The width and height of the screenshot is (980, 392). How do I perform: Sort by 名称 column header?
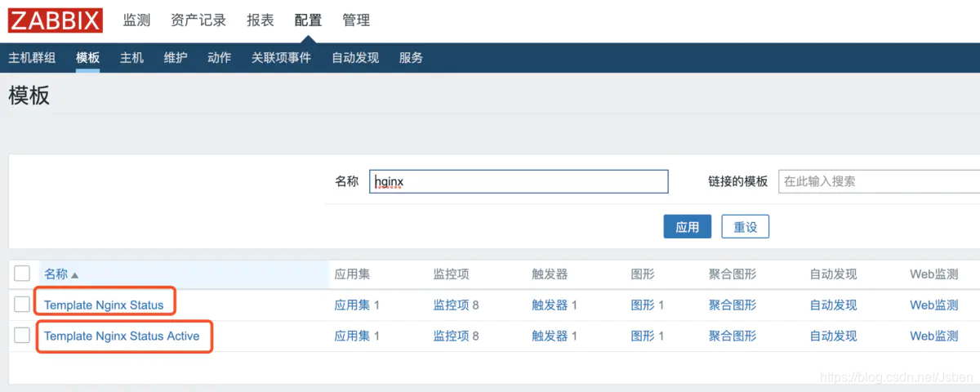point(56,274)
